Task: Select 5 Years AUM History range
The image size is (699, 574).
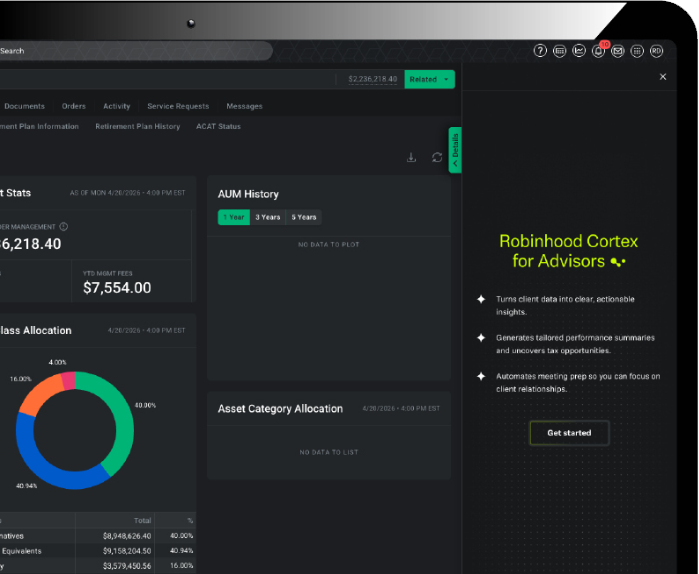Action: coord(304,217)
